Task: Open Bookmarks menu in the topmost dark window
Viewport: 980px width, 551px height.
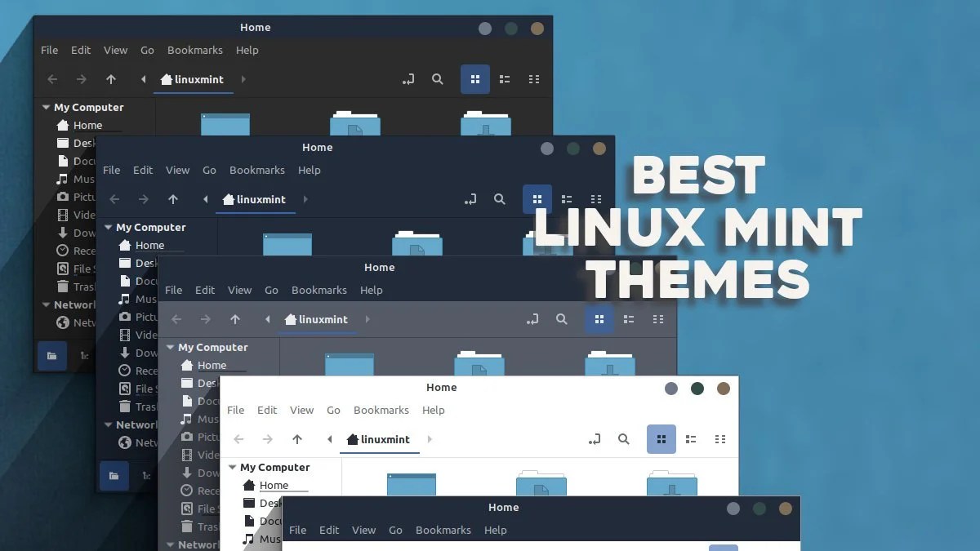Action: [x=195, y=50]
